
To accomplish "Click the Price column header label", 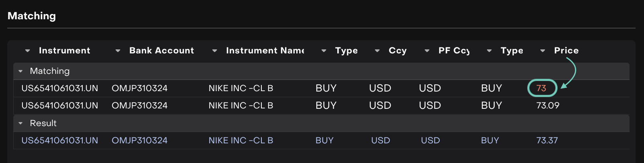I will click(566, 51).
